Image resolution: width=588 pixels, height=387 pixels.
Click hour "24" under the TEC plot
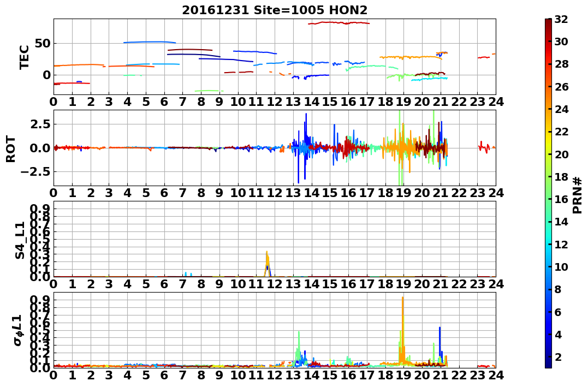coord(496,102)
